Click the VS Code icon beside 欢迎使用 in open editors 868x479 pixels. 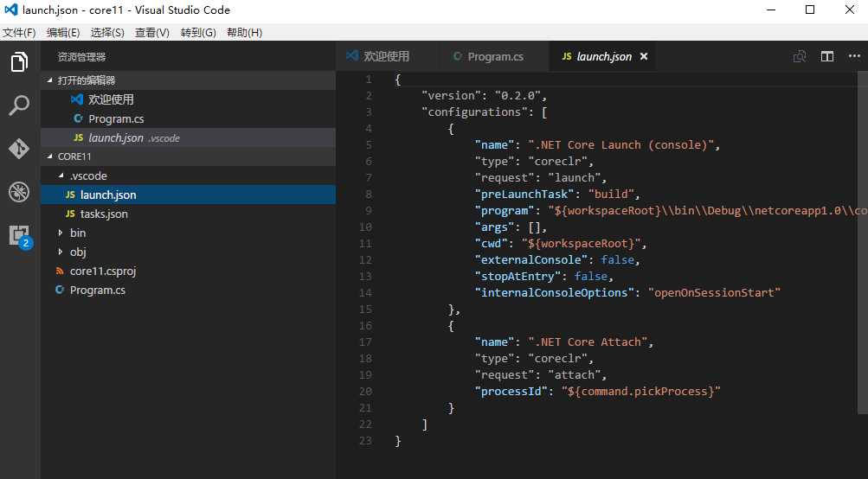click(78, 99)
